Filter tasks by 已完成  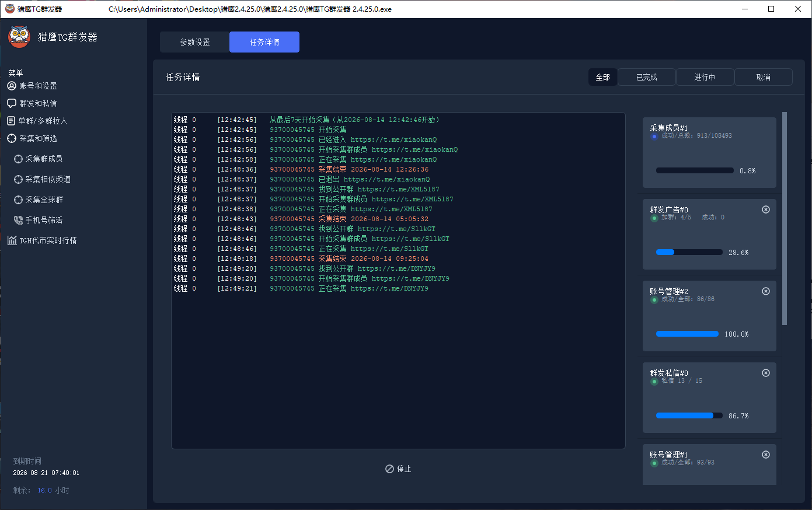pos(647,77)
